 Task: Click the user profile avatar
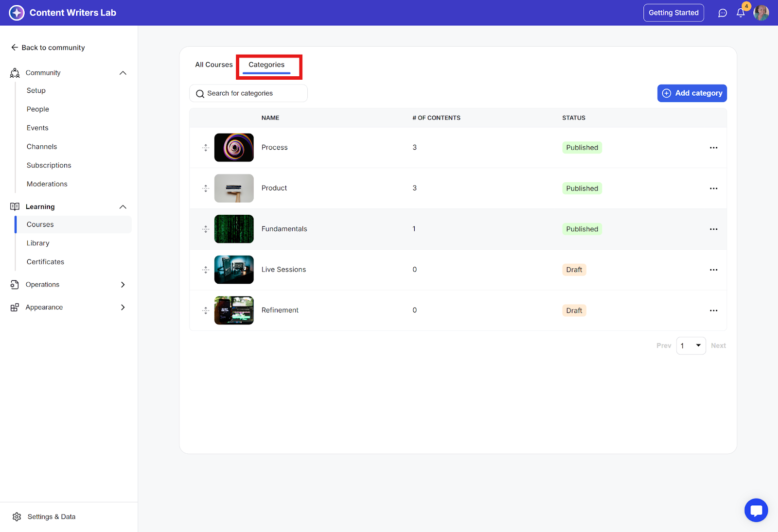761,13
